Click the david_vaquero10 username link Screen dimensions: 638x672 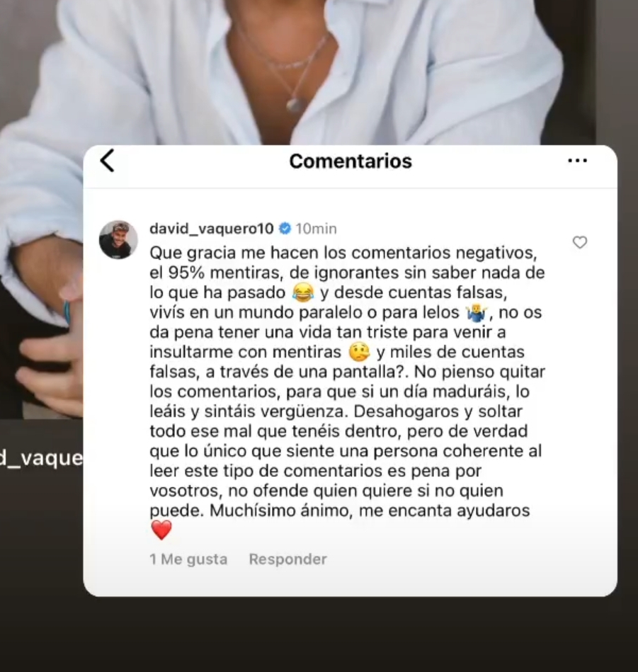pyautogui.click(x=211, y=229)
